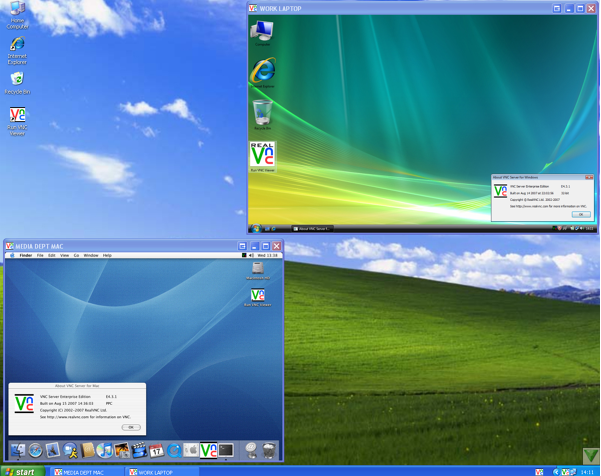Open VNC app from the Mac dock

(209, 450)
